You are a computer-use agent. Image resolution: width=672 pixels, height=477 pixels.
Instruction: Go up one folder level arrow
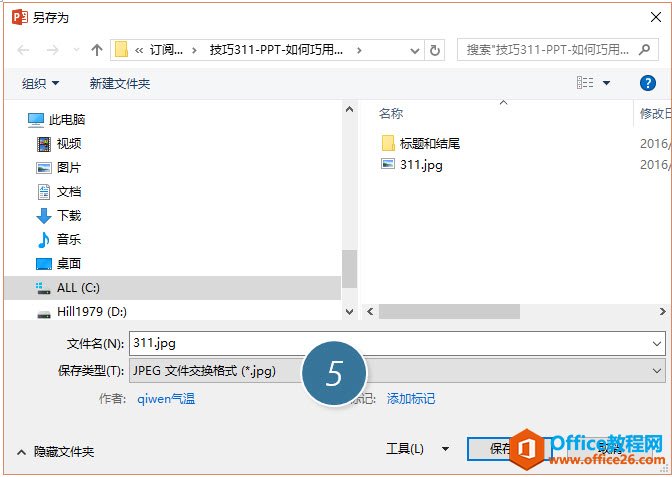pos(97,50)
